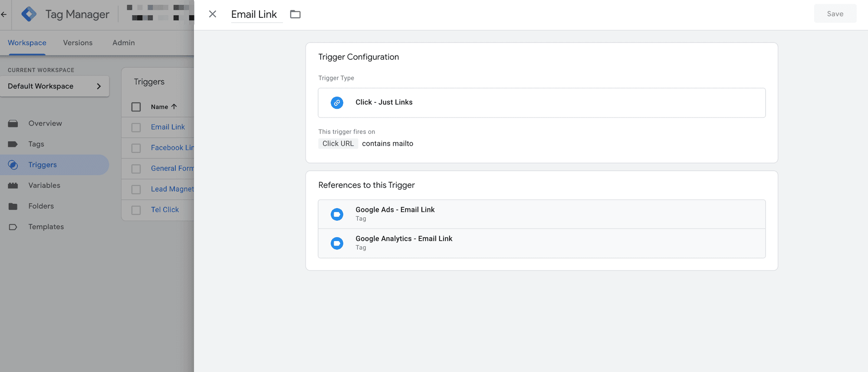The height and width of the screenshot is (372, 868).
Task: Close the Email Link trigger panel
Action: click(x=213, y=14)
